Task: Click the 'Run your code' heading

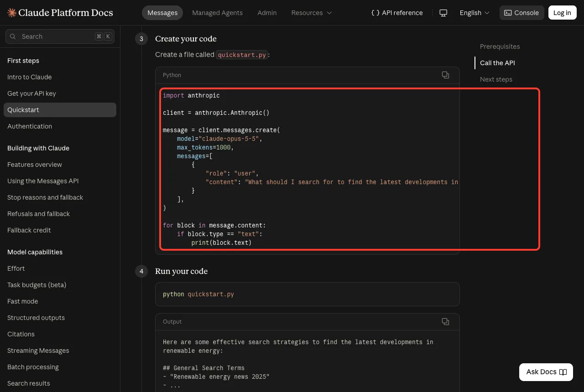Action: pos(181,271)
